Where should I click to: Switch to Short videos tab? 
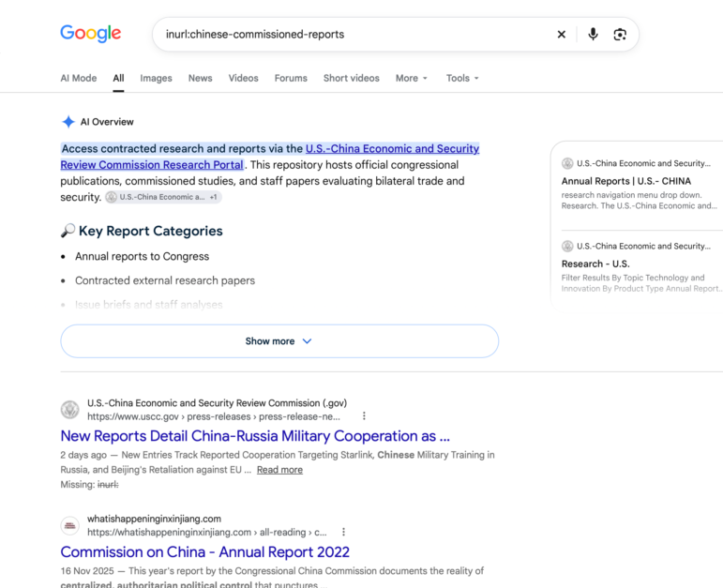click(351, 78)
